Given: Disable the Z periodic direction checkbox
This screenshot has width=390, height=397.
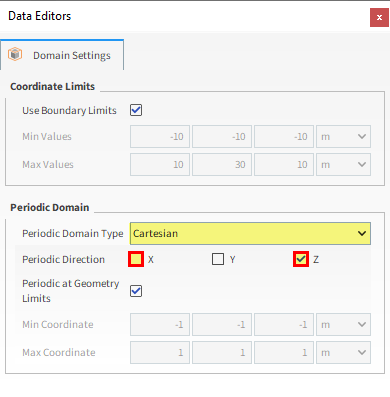Looking at the screenshot, I should point(301,259).
